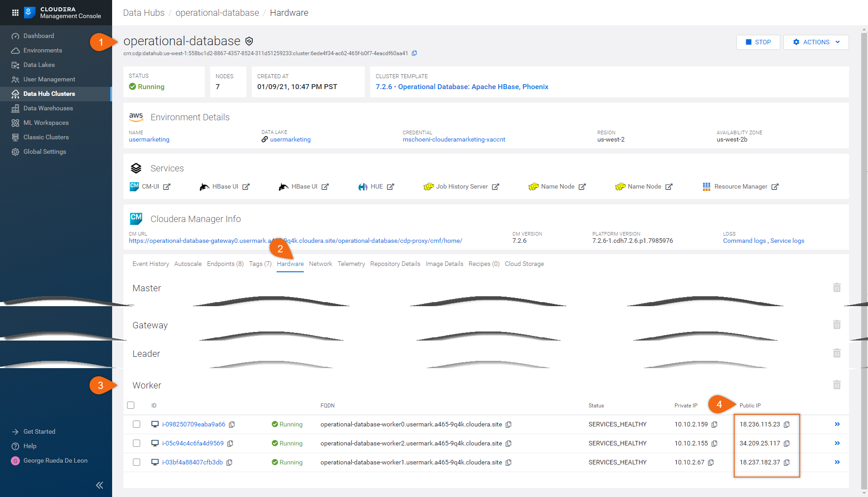
Task: Open George Rueda De Leon profile
Action: pyautogui.click(x=56, y=460)
